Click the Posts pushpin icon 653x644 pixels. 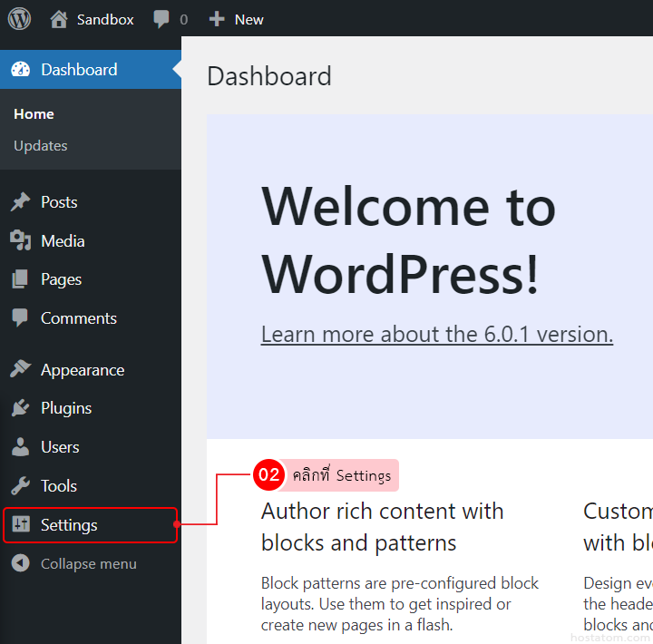coord(20,202)
